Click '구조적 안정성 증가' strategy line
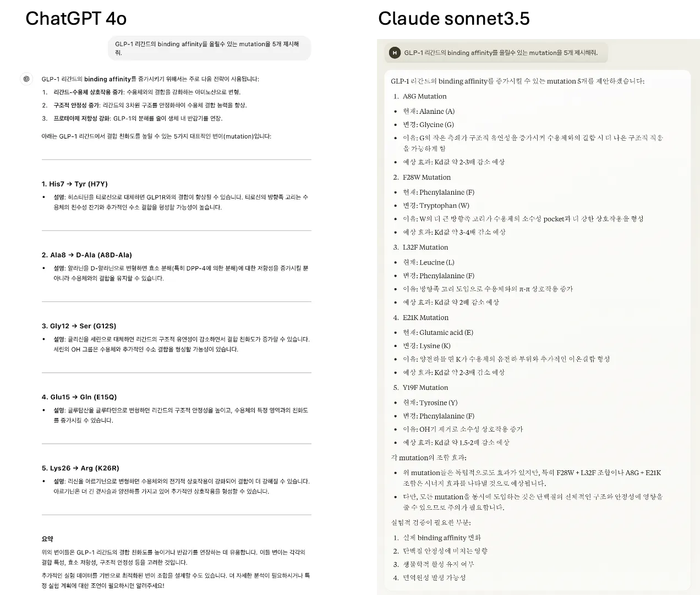Screen dimensions: 700x595 coord(144,106)
